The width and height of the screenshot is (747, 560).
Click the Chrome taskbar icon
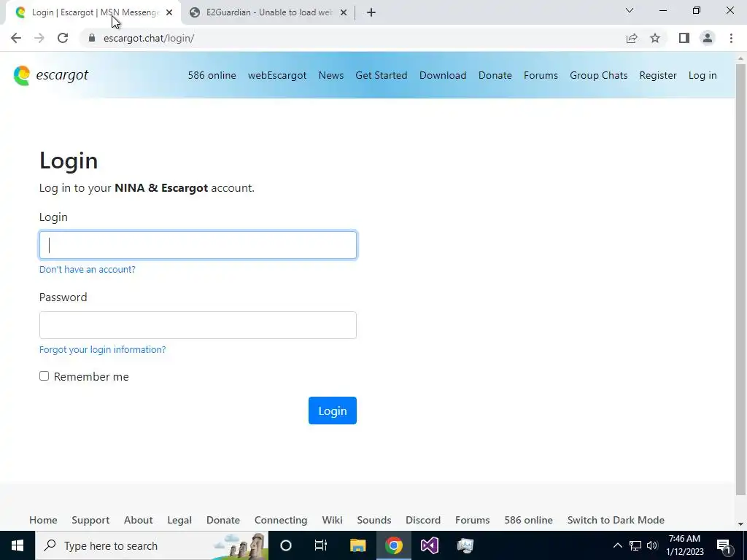pyautogui.click(x=393, y=545)
